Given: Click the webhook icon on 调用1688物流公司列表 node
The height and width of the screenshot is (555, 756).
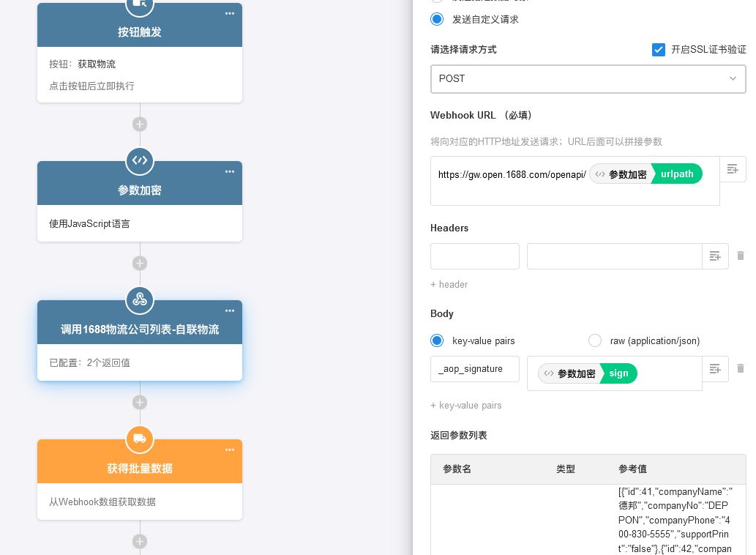Looking at the screenshot, I should (140, 300).
